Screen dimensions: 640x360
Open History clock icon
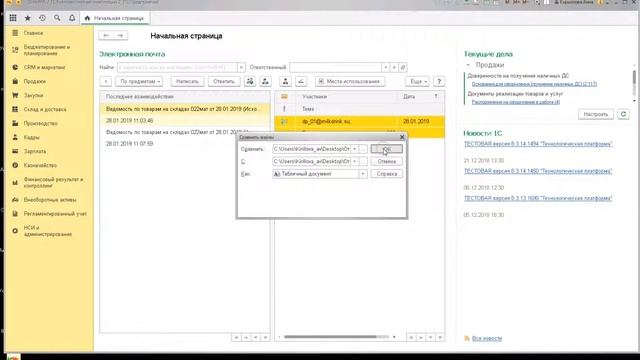(x=42, y=18)
